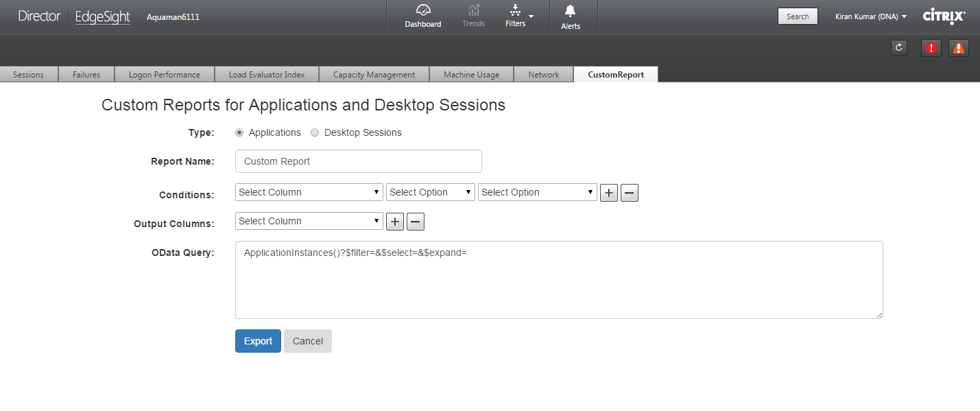This screenshot has width=980, height=411.
Task: Switch to the Logon Performance tab
Action: 165,75
